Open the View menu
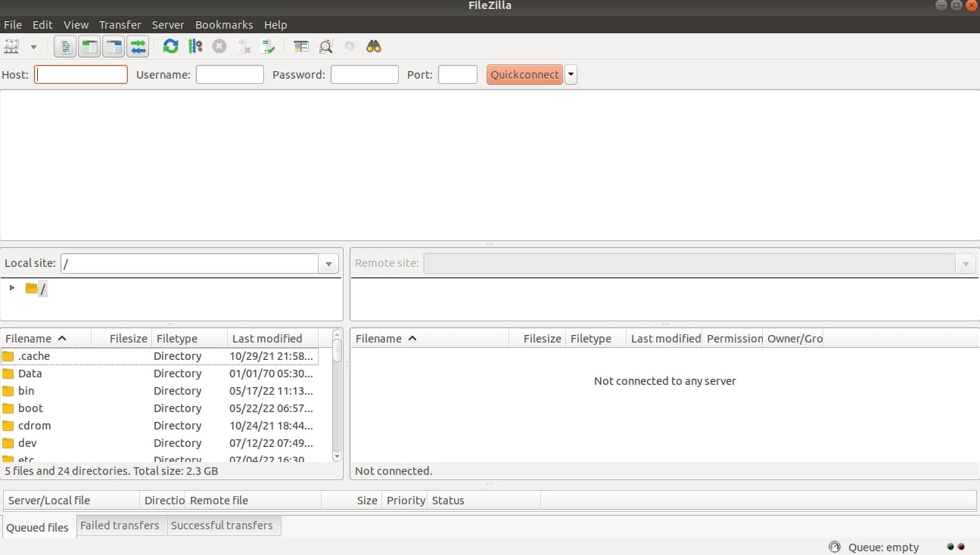The height and width of the screenshot is (555, 980). pos(76,24)
